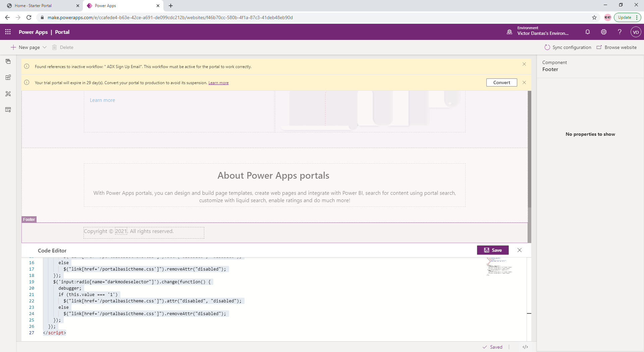This screenshot has width=644, height=352.
Task: Click the code editor minimap
Action: [x=500, y=267]
